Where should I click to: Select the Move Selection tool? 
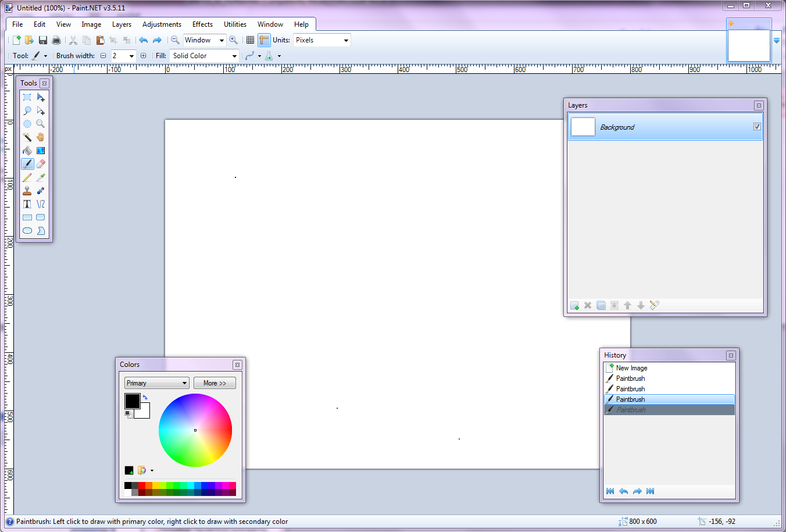tap(41, 110)
